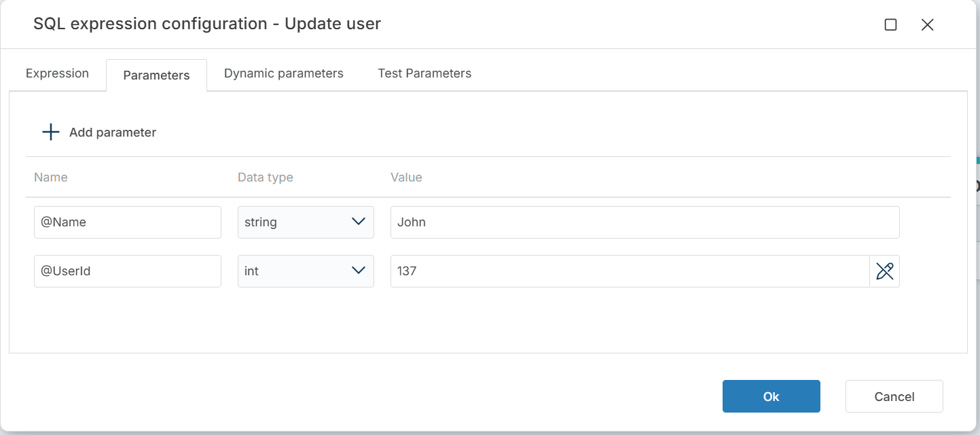Maximize the SQL expression configuration dialog
The height and width of the screenshot is (435, 980).
(890, 25)
